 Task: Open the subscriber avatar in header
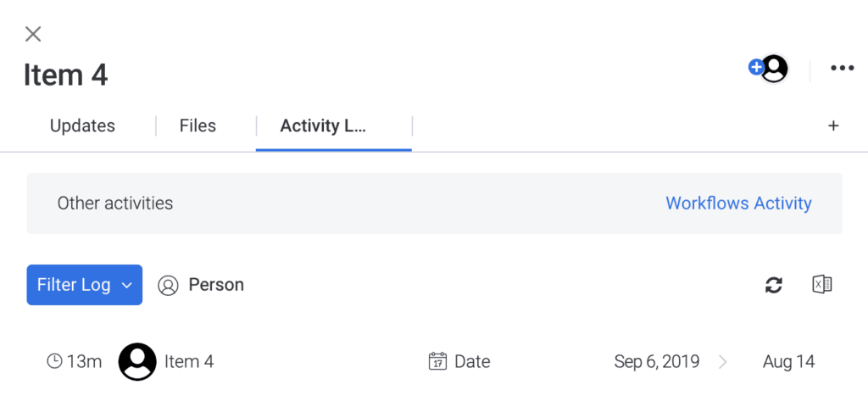tap(775, 69)
